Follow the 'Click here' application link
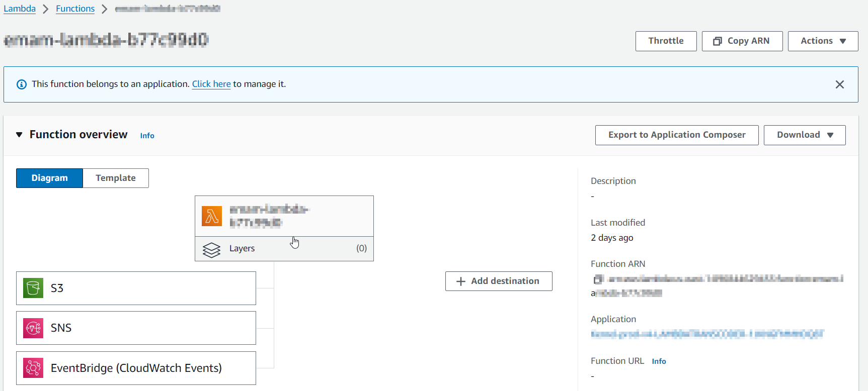Image resolution: width=868 pixels, height=391 pixels. 211,84
